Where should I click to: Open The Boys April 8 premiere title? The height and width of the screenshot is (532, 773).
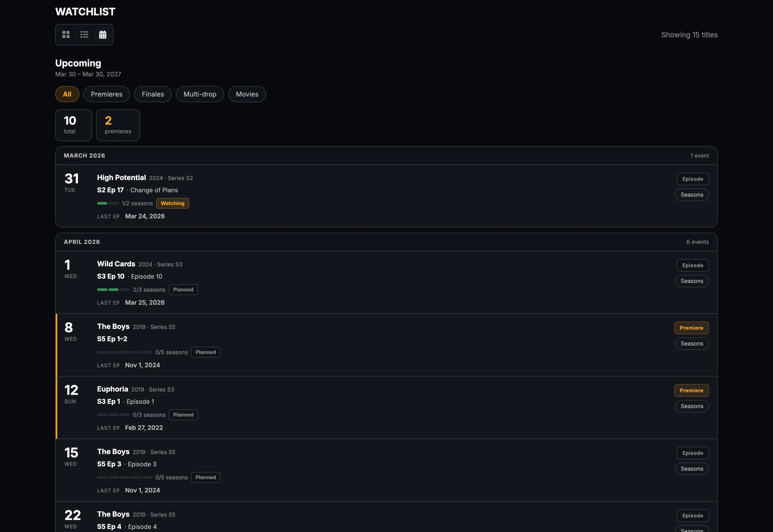(113, 327)
